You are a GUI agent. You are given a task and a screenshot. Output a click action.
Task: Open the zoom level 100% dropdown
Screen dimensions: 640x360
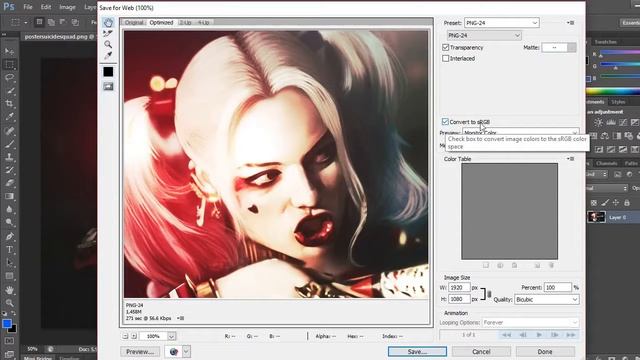tap(171, 336)
